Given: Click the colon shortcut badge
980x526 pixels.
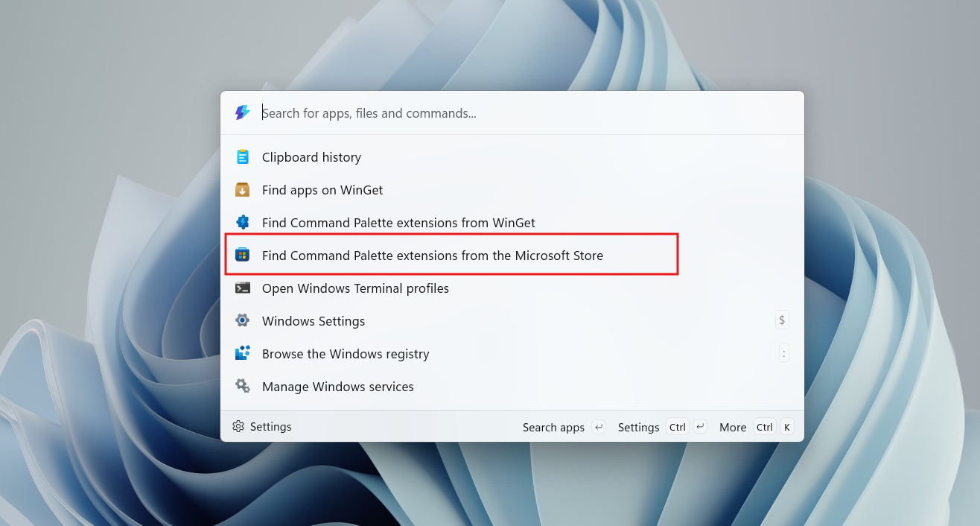Looking at the screenshot, I should 783,352.
